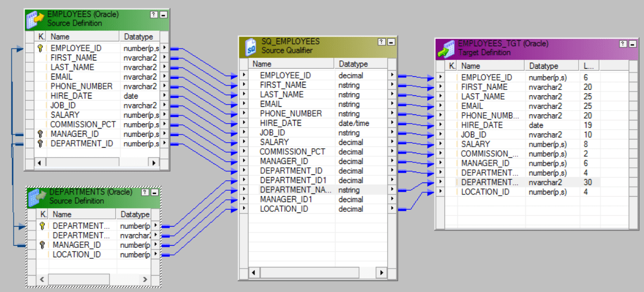Click the DEPARTMENTS horizontal scrollbar right arrow

tap(145, 279)
